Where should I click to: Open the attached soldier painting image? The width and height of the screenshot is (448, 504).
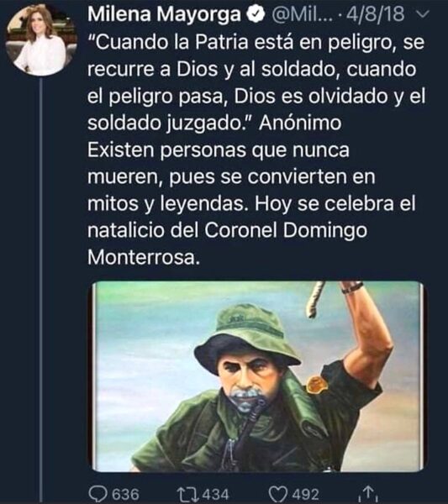[257, 376]
